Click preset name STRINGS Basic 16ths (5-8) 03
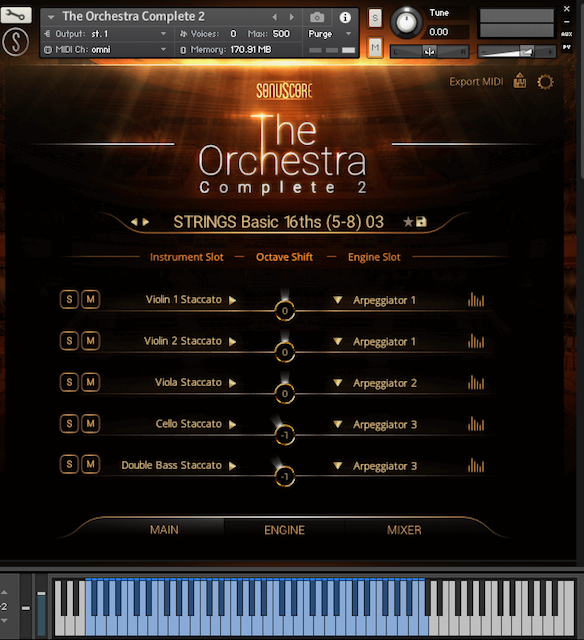Screen dimensions: 584x640 tap(279, 222)
